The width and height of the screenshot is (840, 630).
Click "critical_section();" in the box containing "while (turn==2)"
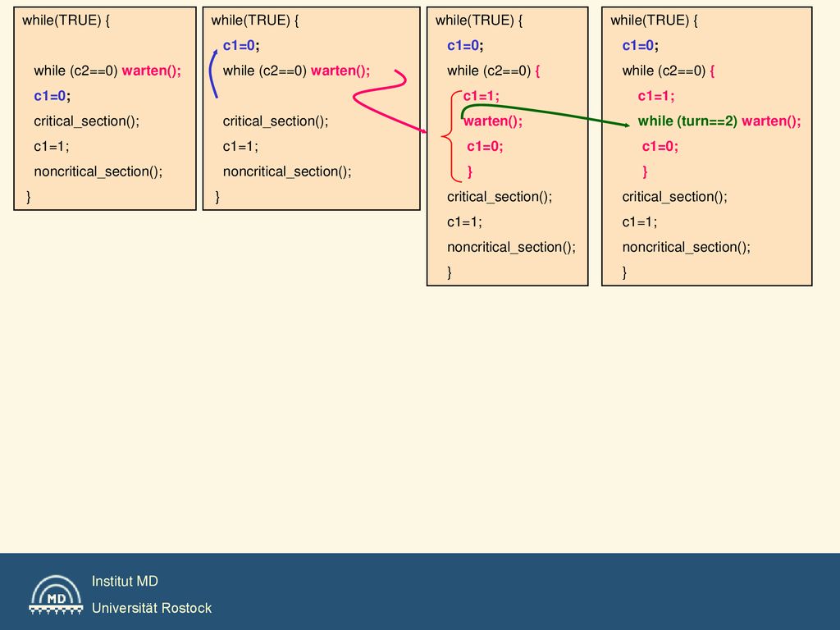[674, 197]
